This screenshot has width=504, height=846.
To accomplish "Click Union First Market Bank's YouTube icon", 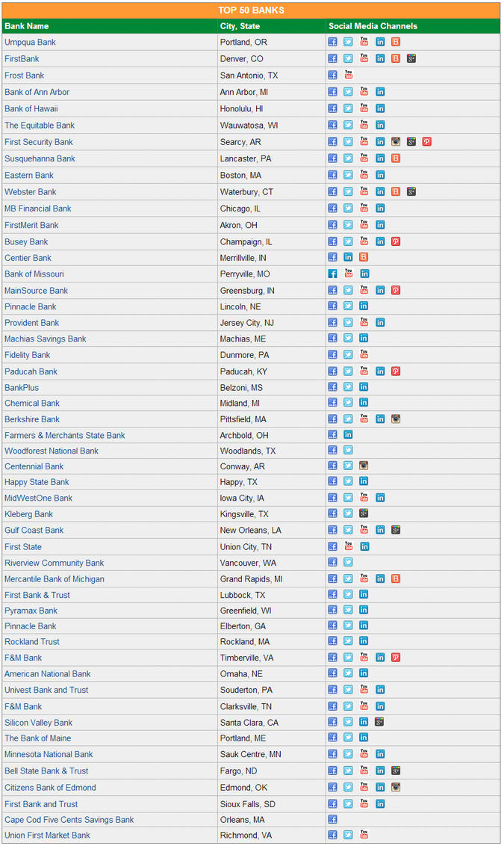I will coord(364,835).
